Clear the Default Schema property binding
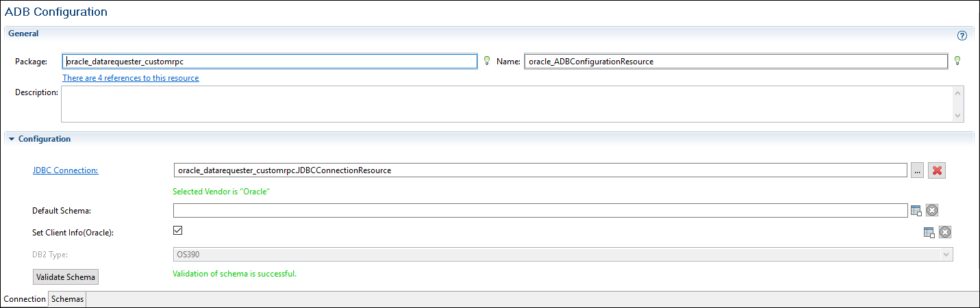 [x=931, y=211]
